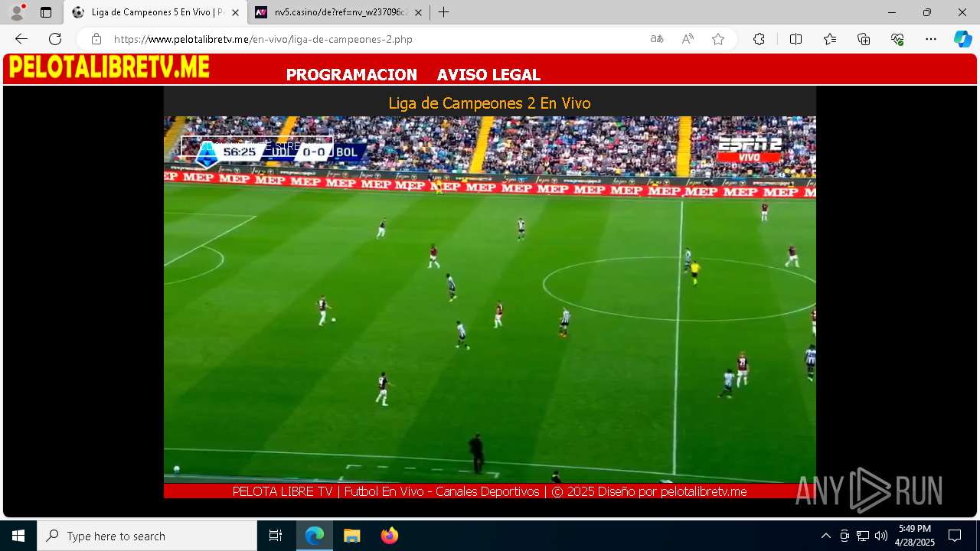Start Read aloud from address bar
Screen dimensions: 980x551
688,39
